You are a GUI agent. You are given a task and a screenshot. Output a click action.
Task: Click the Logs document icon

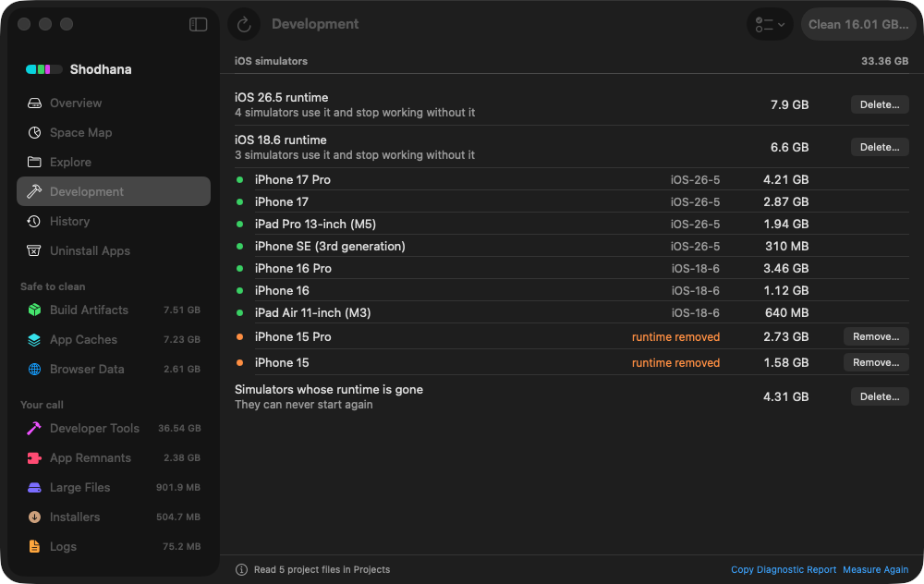[34, 546]
